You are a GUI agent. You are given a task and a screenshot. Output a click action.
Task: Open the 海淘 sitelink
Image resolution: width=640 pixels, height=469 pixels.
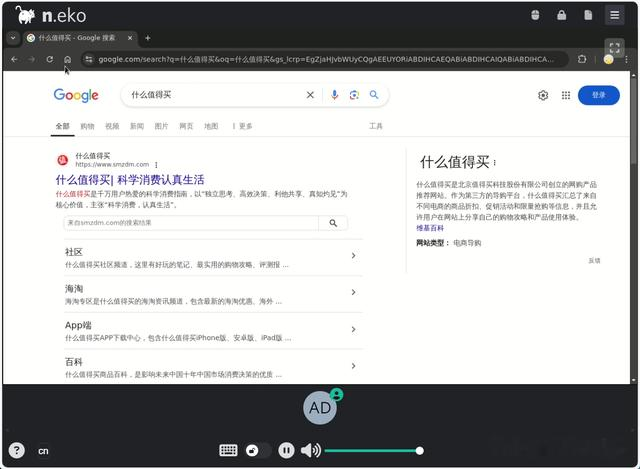pyautogui.click(x=73, y=289)
